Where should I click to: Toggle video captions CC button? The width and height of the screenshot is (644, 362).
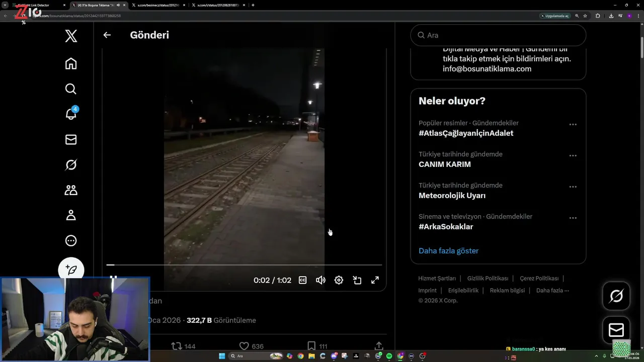pos(302,280)
